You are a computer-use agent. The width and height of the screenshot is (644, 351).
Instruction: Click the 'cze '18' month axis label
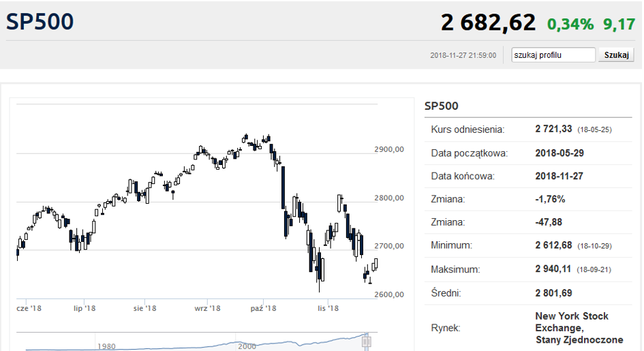coord(29,308)
